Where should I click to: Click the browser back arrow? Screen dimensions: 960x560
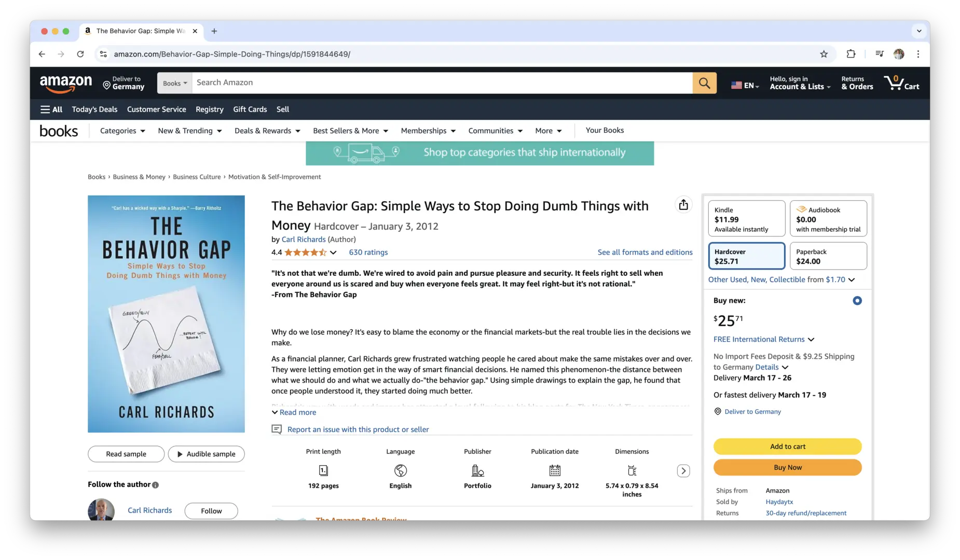(42, 54)
